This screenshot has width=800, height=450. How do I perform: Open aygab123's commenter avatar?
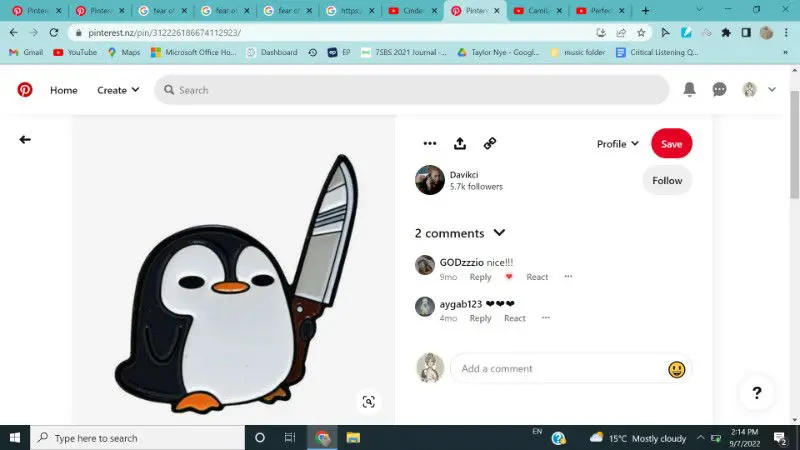pyautogui.click(x=424, y=307)
